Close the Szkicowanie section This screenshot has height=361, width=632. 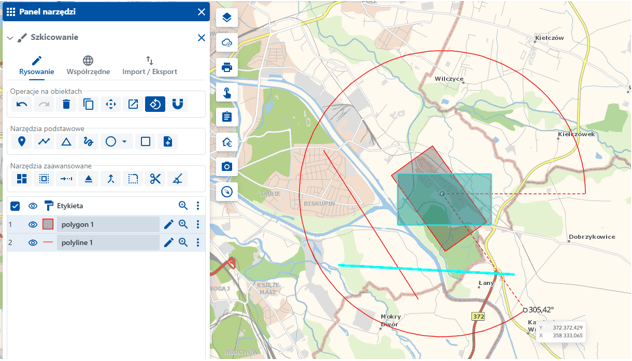point(201,38)
